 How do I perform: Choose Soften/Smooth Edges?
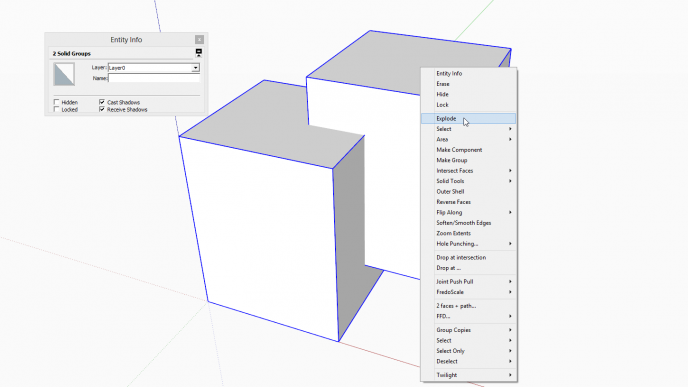click(469, 223)
